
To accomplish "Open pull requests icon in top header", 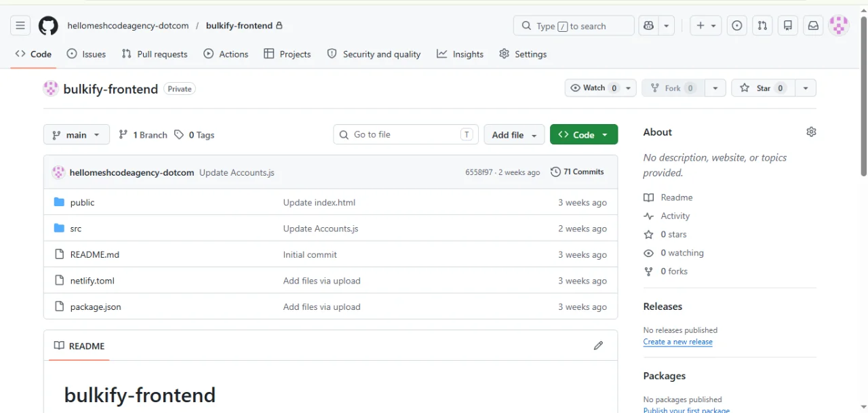I will 762,26.
